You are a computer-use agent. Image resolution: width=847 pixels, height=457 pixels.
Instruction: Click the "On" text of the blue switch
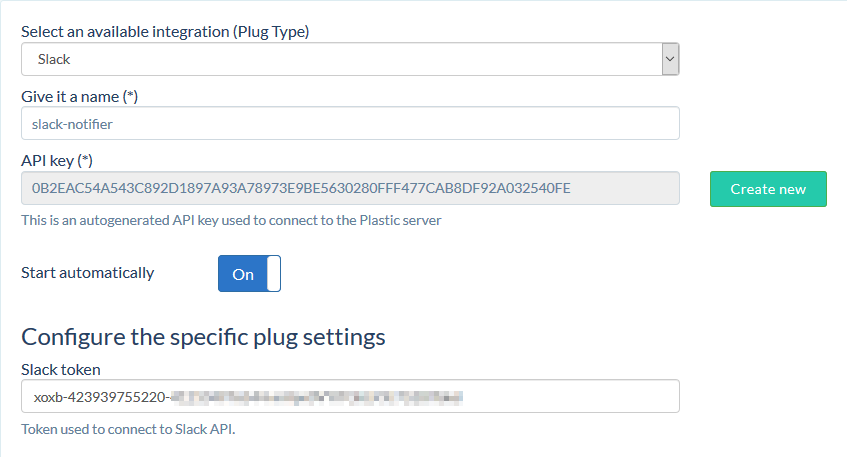243,274
